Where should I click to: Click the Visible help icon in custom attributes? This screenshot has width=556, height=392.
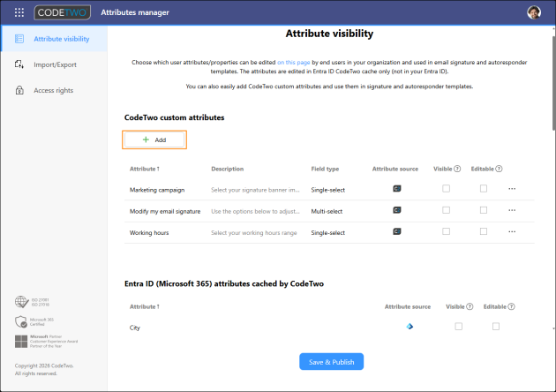click(x=457, y=169)
